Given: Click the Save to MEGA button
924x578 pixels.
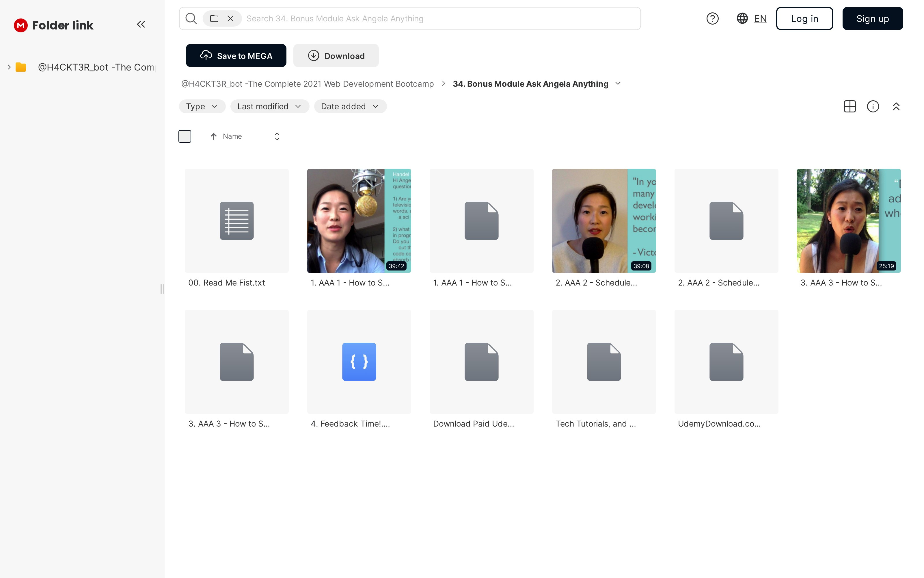Looking at the screenshot, I should pyautogui.click(x=236, y=55).
